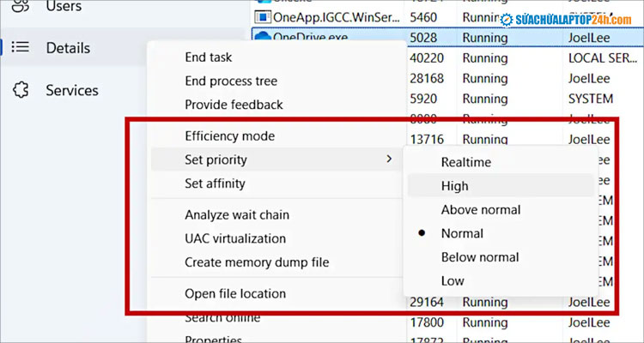Choose Above normal priority
The height and width of the screenshot is (343, 644).
tap(480, 209)
